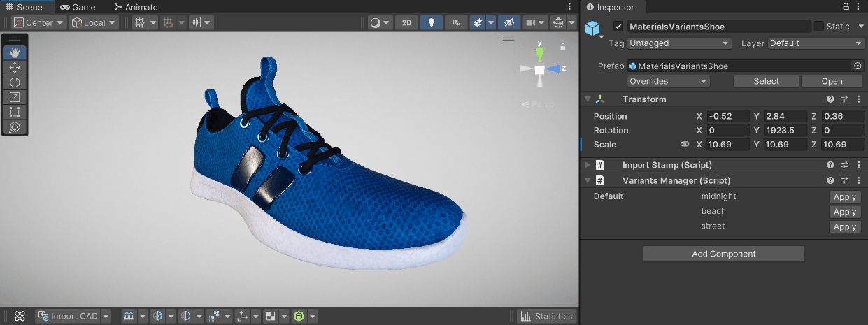Viewport: 868px width, 325px height.
Task: Open the Tag dropdown showing Untagged
Action: tap(678, 43)
